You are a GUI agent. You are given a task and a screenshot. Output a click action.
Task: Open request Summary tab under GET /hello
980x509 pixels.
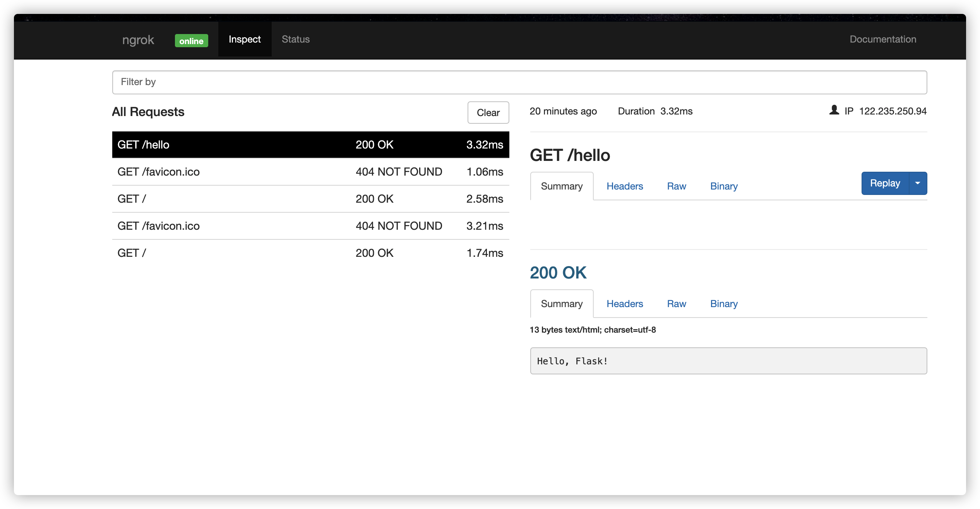562,186
